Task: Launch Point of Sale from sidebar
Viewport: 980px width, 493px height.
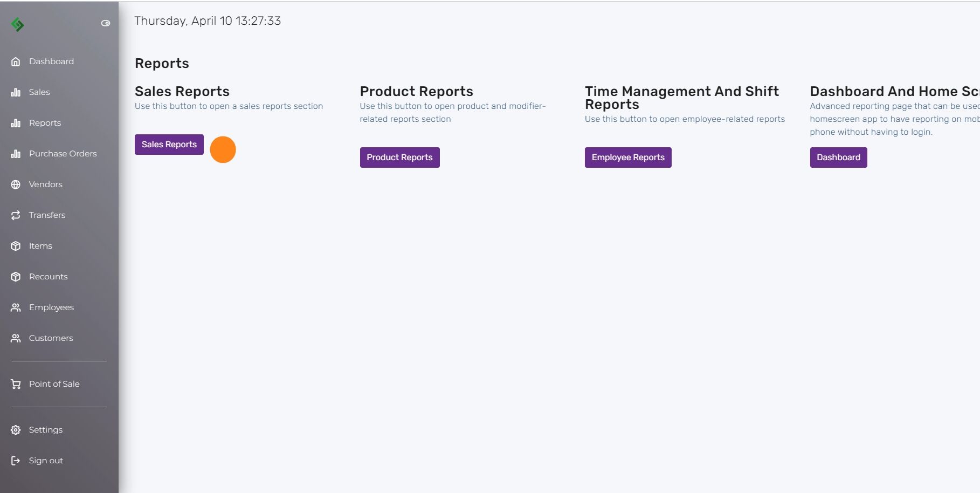Action: 54,384
